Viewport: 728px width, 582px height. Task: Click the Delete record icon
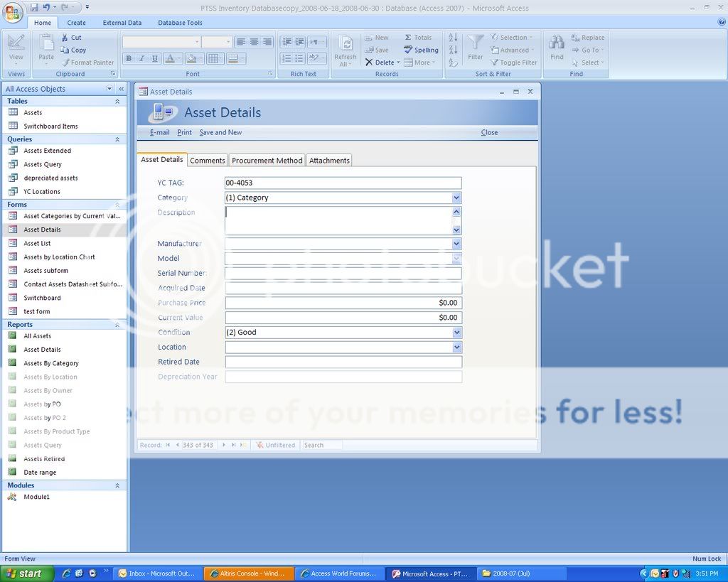tap(369, 63)
